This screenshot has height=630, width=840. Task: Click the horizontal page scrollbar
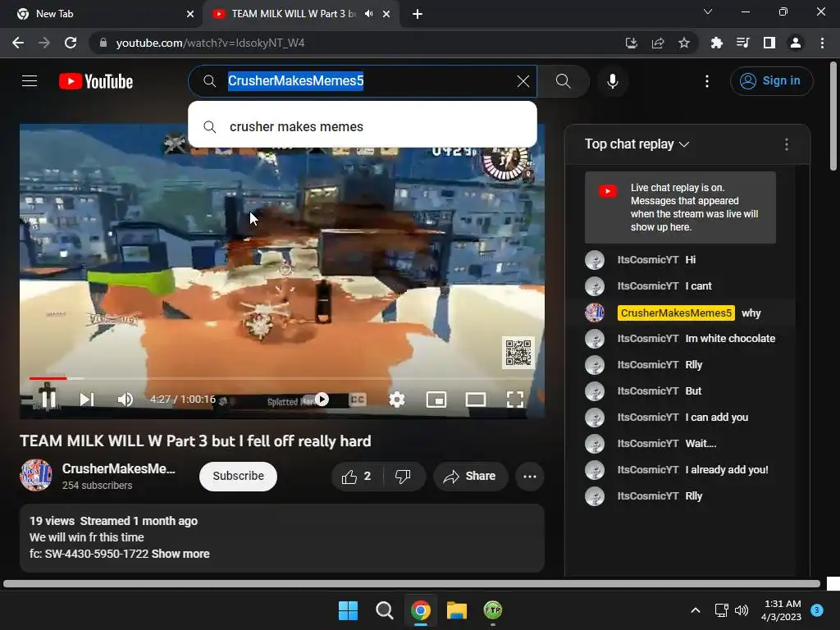[x=412, y=583]
